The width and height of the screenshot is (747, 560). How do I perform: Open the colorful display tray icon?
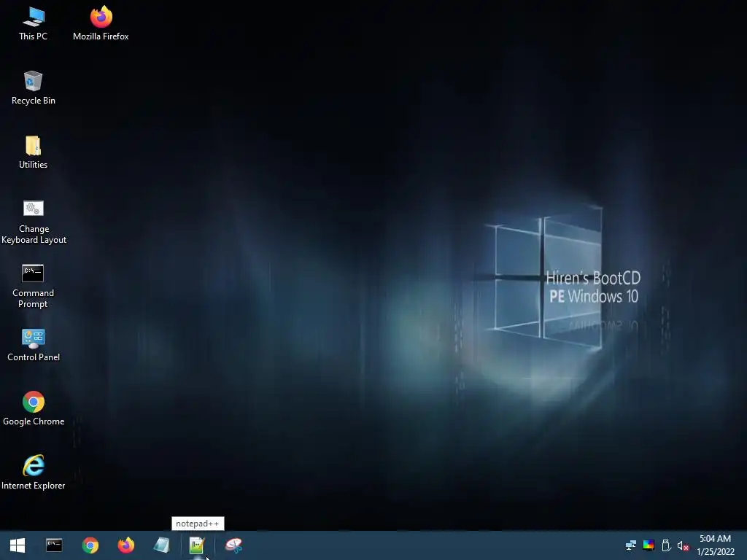[x=649, y=545]
